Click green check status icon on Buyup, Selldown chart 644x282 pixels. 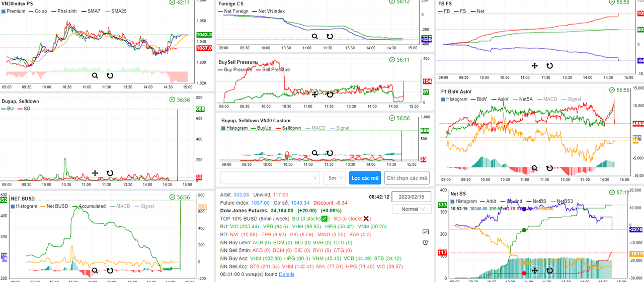(173, 100)
